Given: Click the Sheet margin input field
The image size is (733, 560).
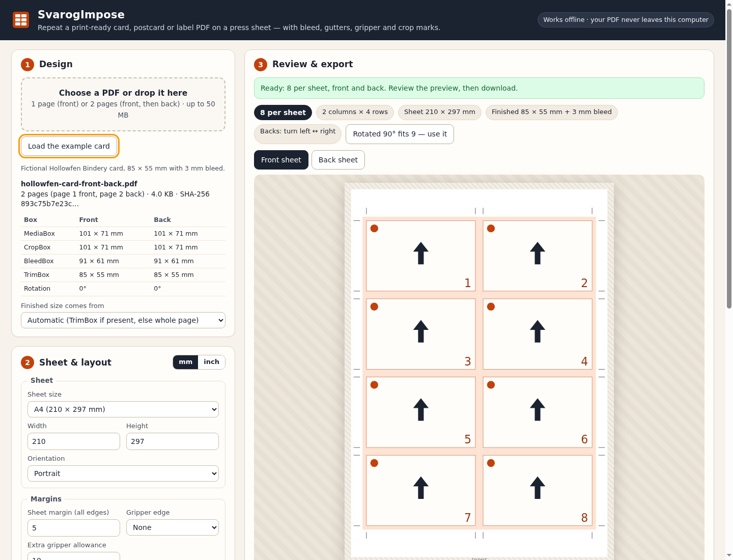Looking at the screenshot, I should tap(74, 528).
